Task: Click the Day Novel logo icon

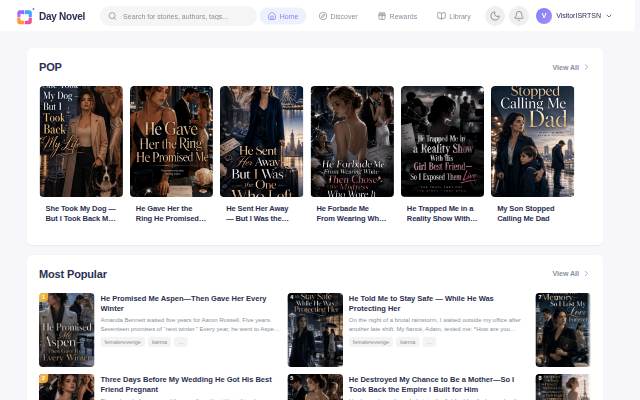Action: click(x=24, y=16)
